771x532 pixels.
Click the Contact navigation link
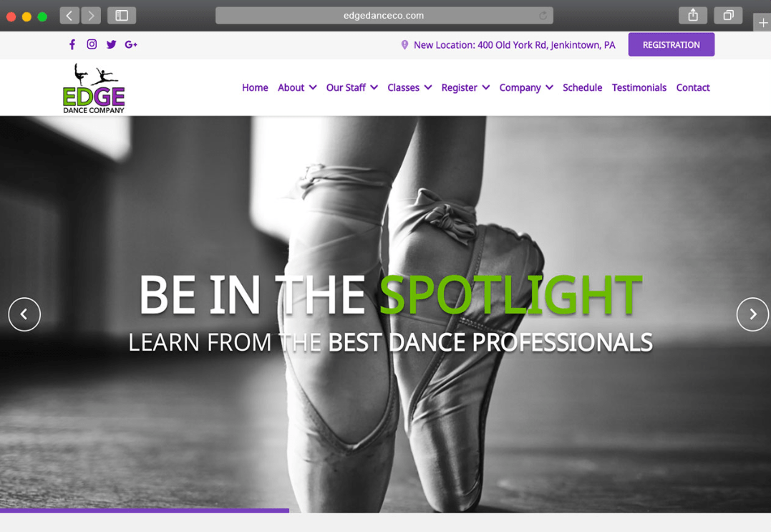coord(693,87)
